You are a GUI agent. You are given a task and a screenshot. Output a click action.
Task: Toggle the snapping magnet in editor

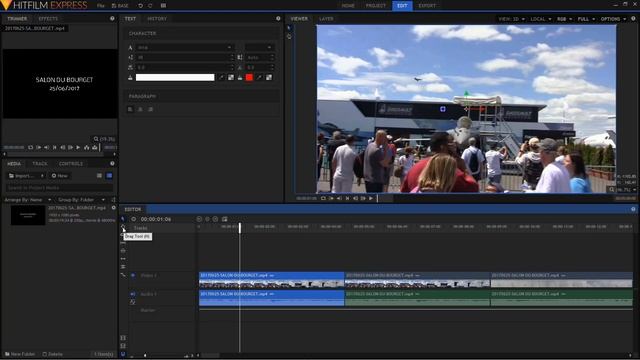pos(123,354)
